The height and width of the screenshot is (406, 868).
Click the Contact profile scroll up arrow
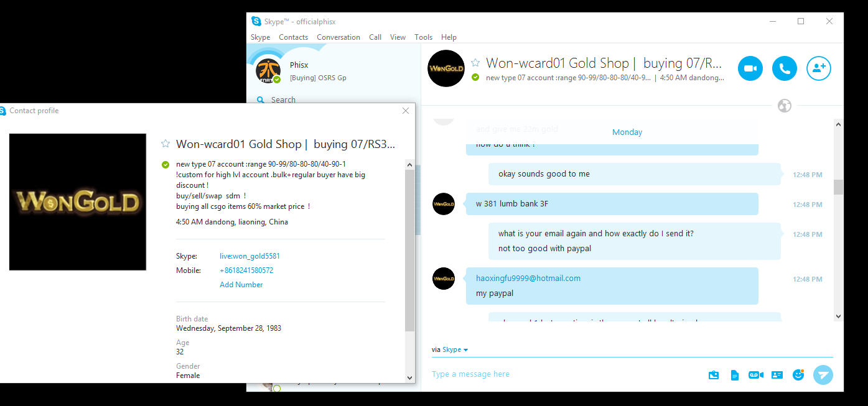(x=409, y=165)
